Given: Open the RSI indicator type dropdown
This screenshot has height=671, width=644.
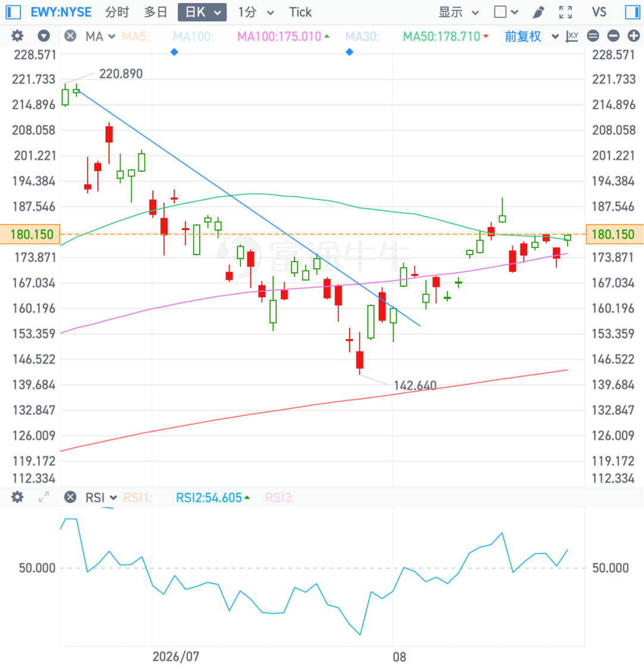Looking at the screenshot, I should coord(101,498).
